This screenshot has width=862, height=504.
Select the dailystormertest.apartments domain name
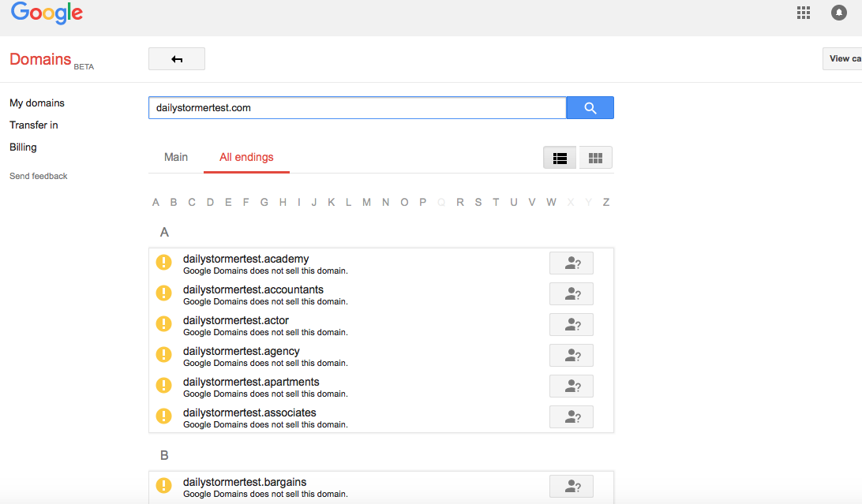point(251,382)
